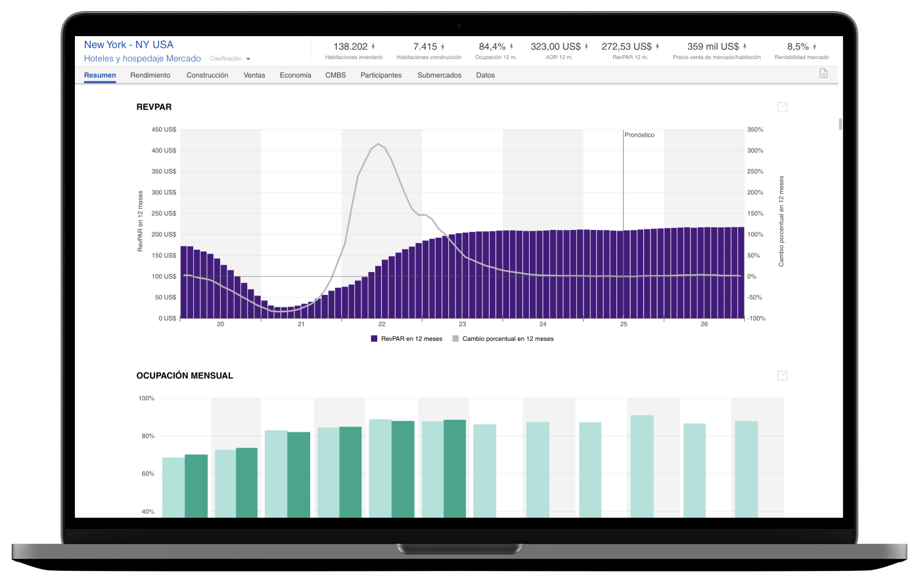Click the down arrow next to 7.415
The height and width of the screenshot is (588, 920).
click(x=442, y=47)
